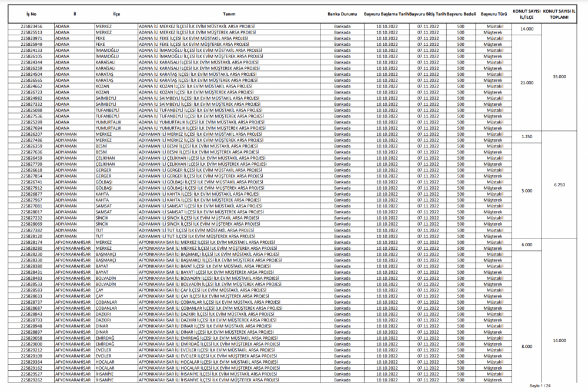The width and height of the screenshot is (588, 392).
Task: Click AFYONKARAHİSAR province cell in row 225828948
Action: tap(73, 326)
